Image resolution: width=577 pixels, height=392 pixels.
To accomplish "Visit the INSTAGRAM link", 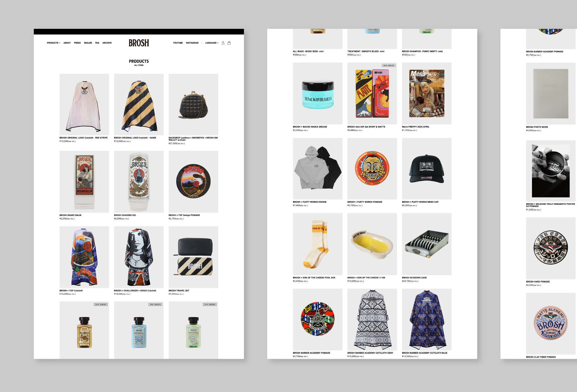I will pyautogui.click(x=192, y=43).
